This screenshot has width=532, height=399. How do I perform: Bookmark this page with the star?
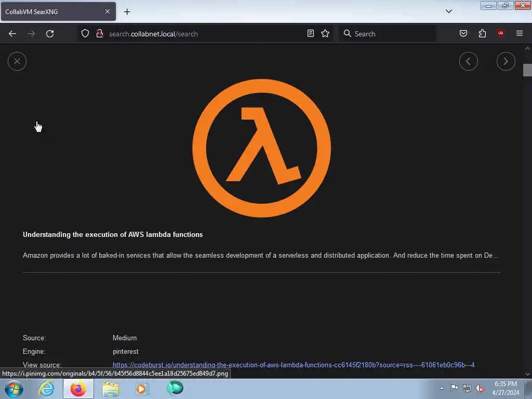[325, 33]
